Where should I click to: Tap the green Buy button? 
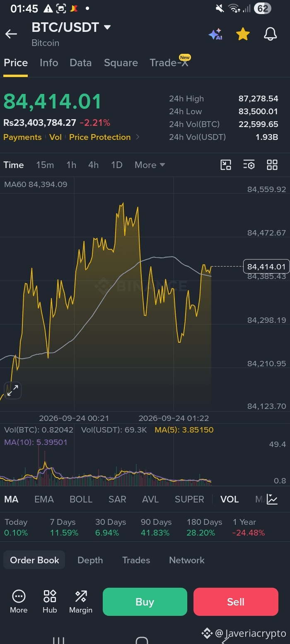tap(145, 602)
